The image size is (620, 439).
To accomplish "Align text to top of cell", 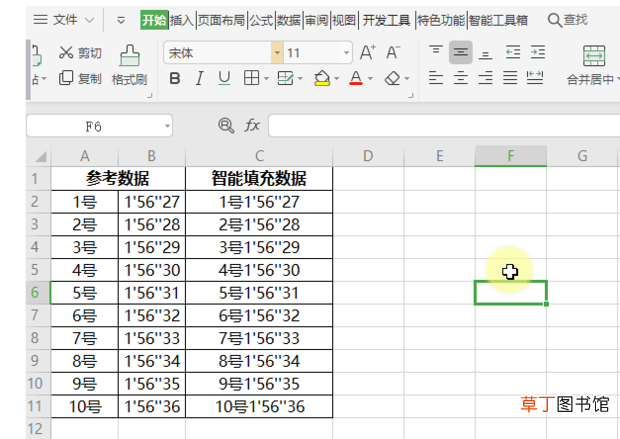I will 436,52.
